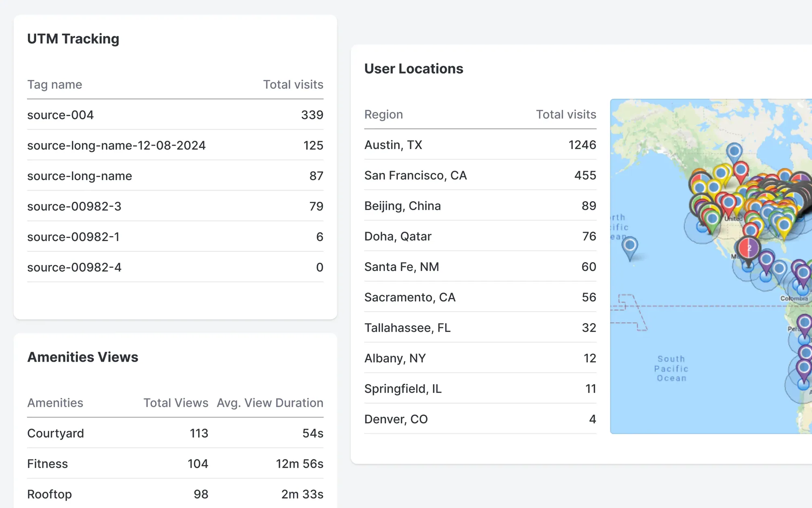Image resolution: width=812 pixels, height=508 pixels.
Task: Click User Locations Total visits header
Action: (x=566, y=115)
